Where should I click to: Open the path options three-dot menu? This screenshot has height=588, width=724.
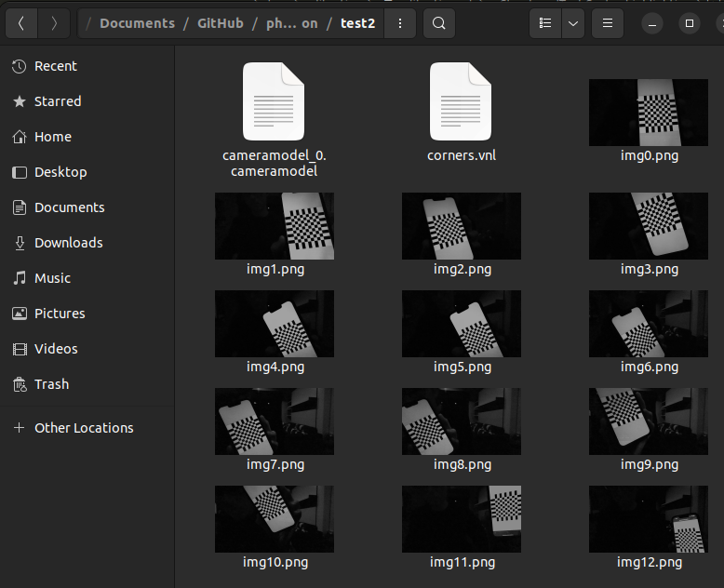[x=400, y=23]
